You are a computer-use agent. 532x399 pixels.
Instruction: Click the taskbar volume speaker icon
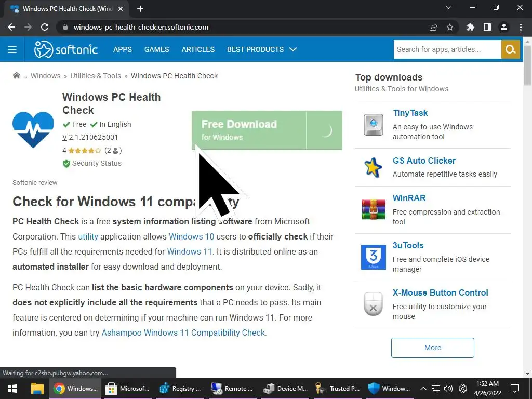pyautogui.click(x=448, y=389)
